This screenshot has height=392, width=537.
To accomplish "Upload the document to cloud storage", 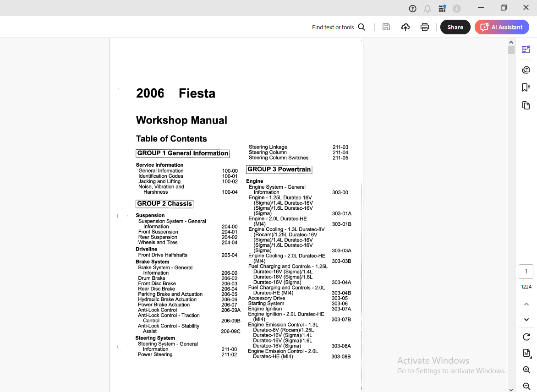I will tap(405, 27).
